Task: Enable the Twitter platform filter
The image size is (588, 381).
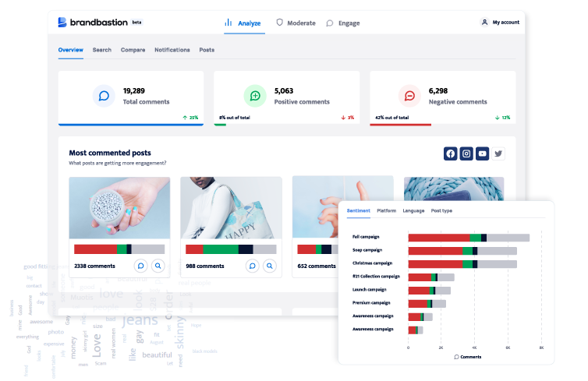Action: (x=498, y=153)
